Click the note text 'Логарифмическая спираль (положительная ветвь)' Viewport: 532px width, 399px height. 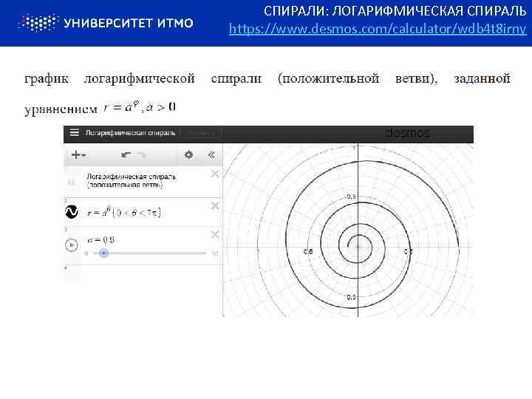click(x=131, y=181)
